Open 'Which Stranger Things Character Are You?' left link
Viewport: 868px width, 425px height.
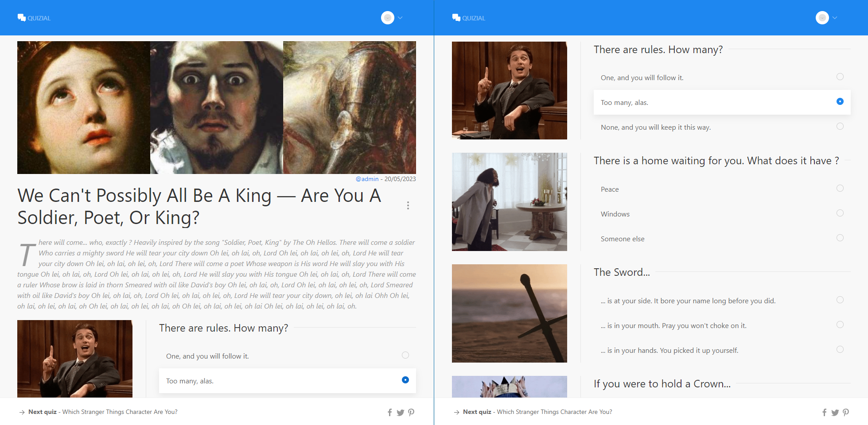[x=120, y=412]
